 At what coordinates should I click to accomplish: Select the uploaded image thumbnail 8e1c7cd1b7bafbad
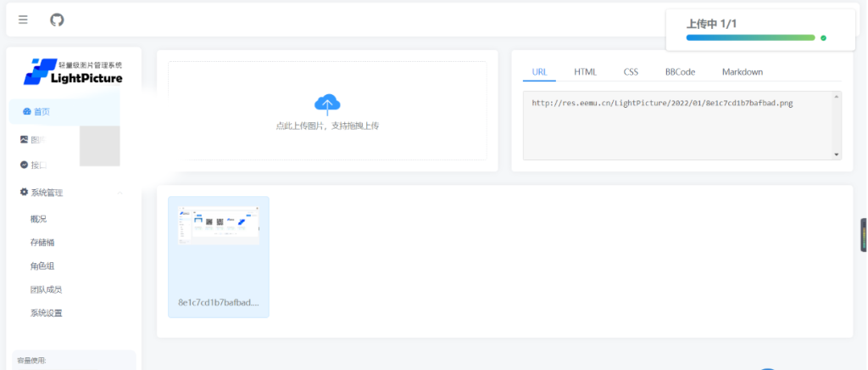pos(219,256)
